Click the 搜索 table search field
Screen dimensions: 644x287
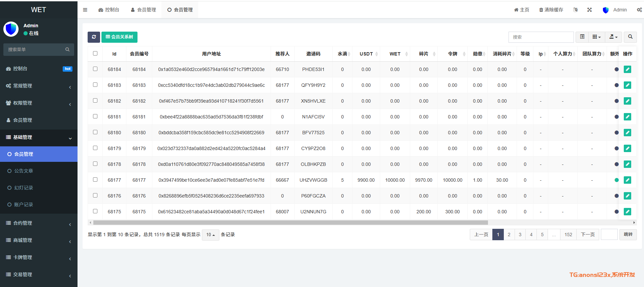pyautogui.click(x=541, y=37)
